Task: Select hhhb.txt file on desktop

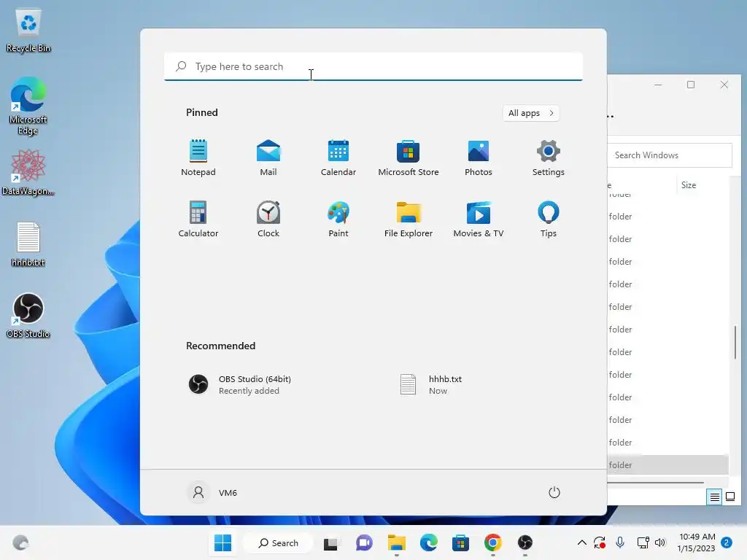Action: [x=28, y=244]
